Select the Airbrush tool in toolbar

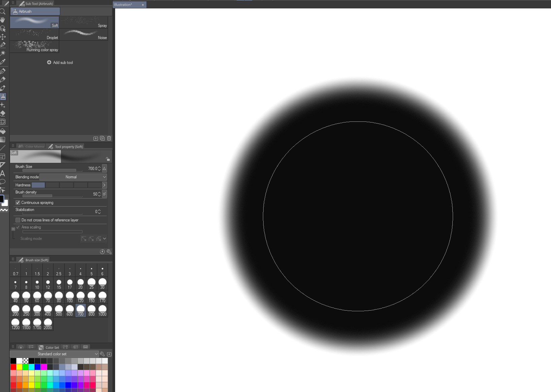pos(3,97)
